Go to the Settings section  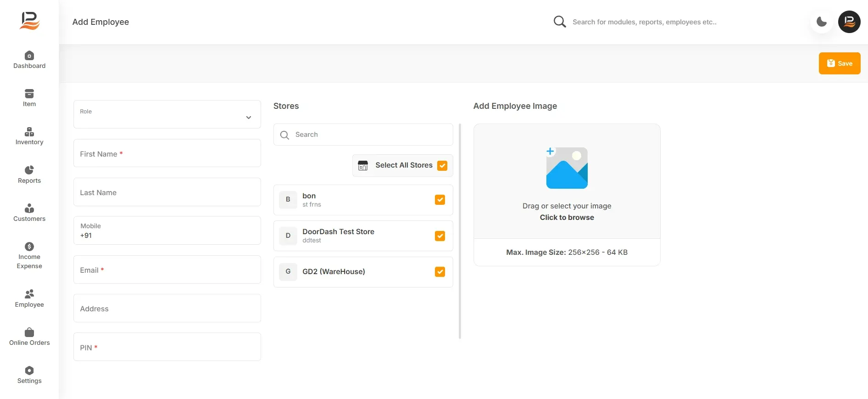click(29, 375)
